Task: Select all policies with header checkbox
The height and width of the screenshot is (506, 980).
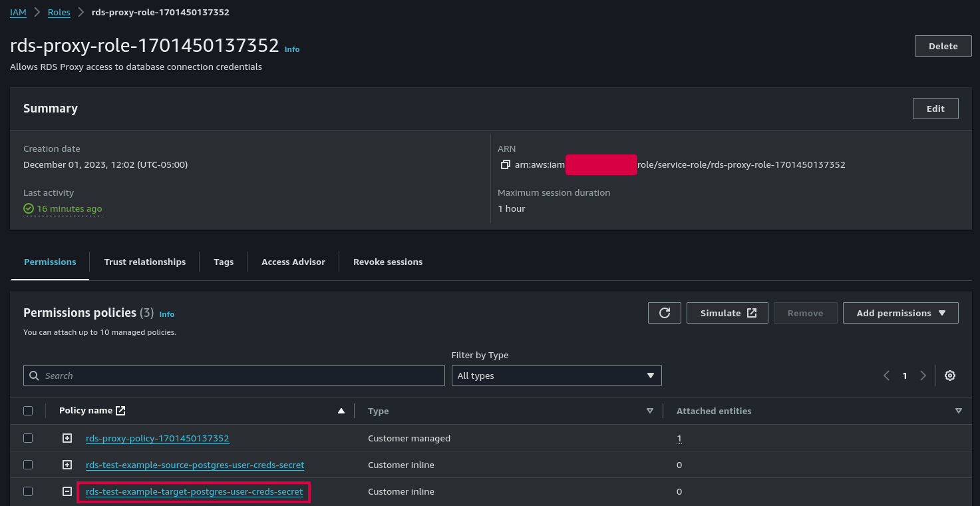Action: 28,411
